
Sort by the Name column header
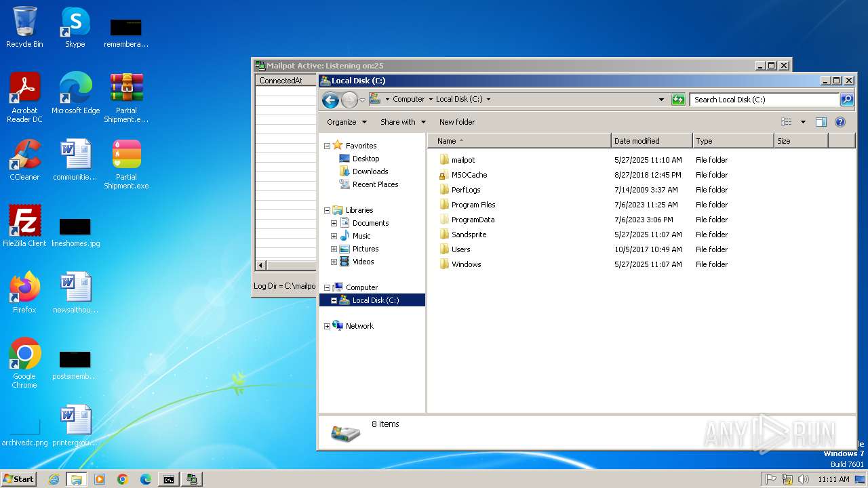519,141
